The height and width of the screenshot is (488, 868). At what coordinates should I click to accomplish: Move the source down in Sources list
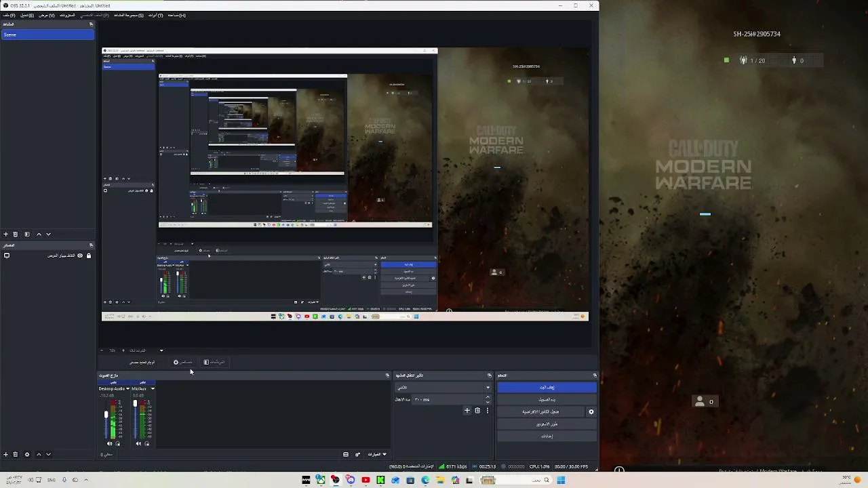tap(48, 454)
